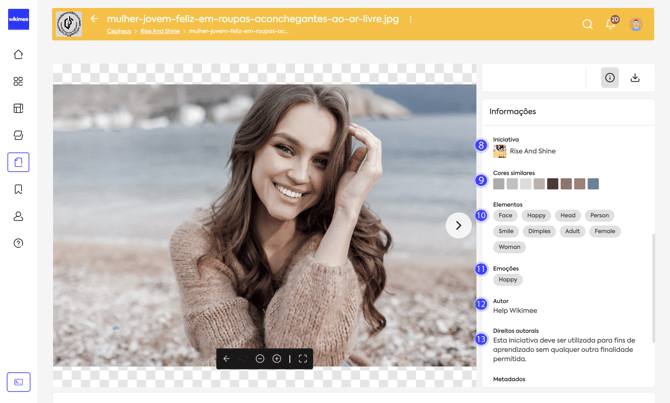Open the user avatar in header
The width and height of the screenshot is (670, 403).
click(x=636, y=24)
